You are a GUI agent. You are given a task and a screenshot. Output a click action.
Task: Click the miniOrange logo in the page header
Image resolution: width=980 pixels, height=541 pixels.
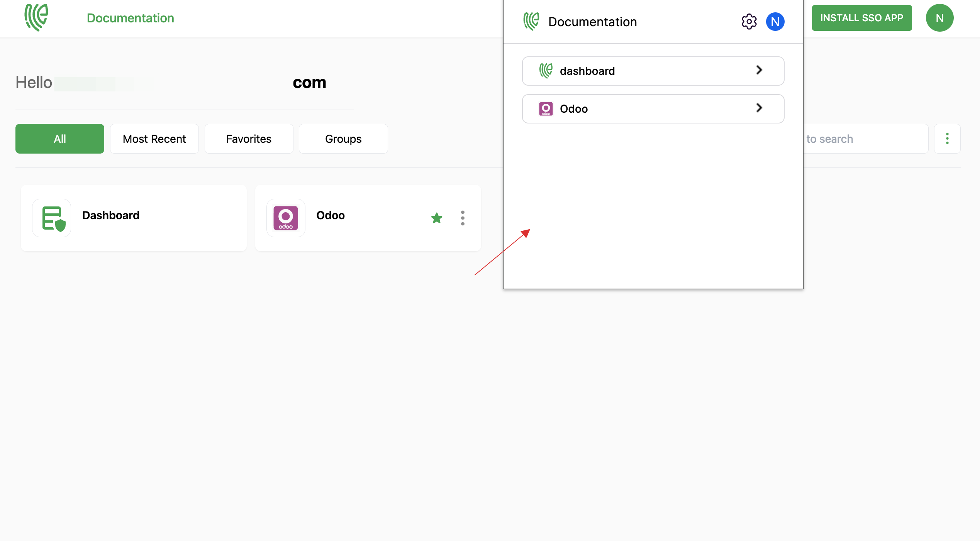point(36,18)
